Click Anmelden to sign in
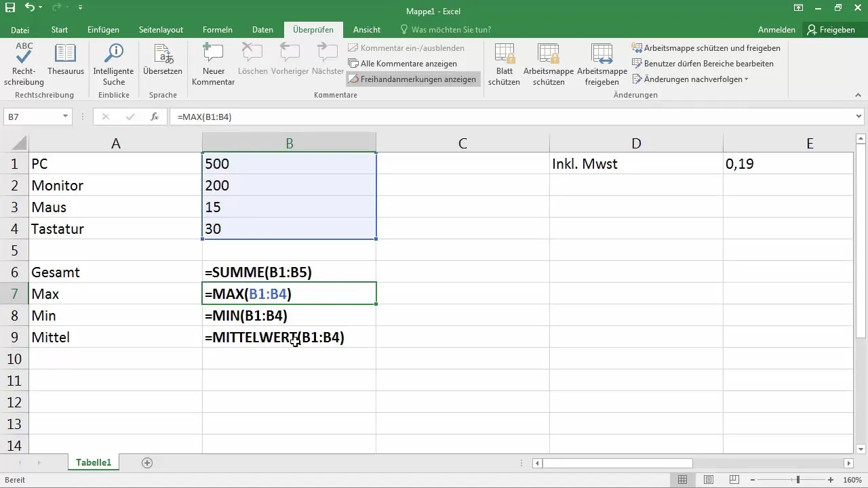This screenshot has height=488, width=868. tap(776, 30)
